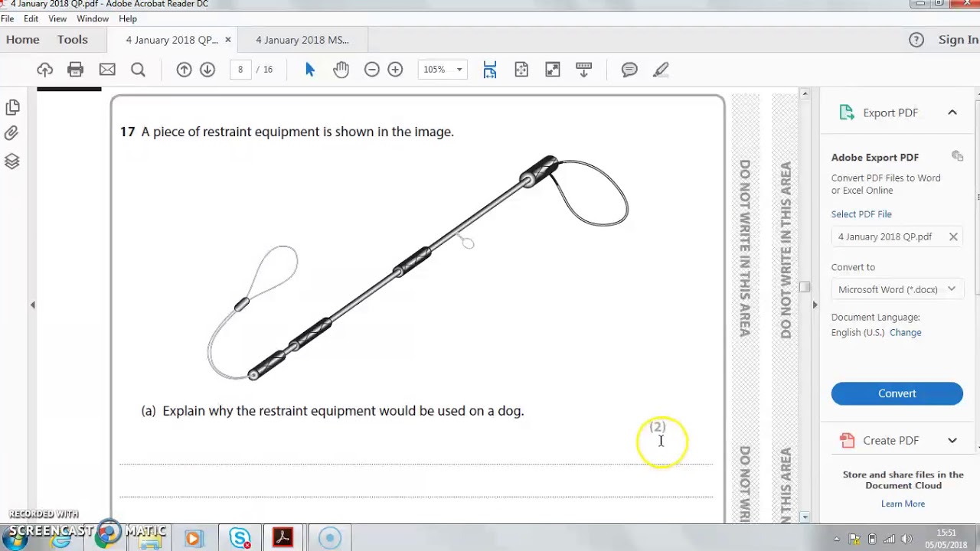The height and width of the screenshot is (551, 980).
Task: Zoom out using the minus icon
Action: tap(372, 70)
